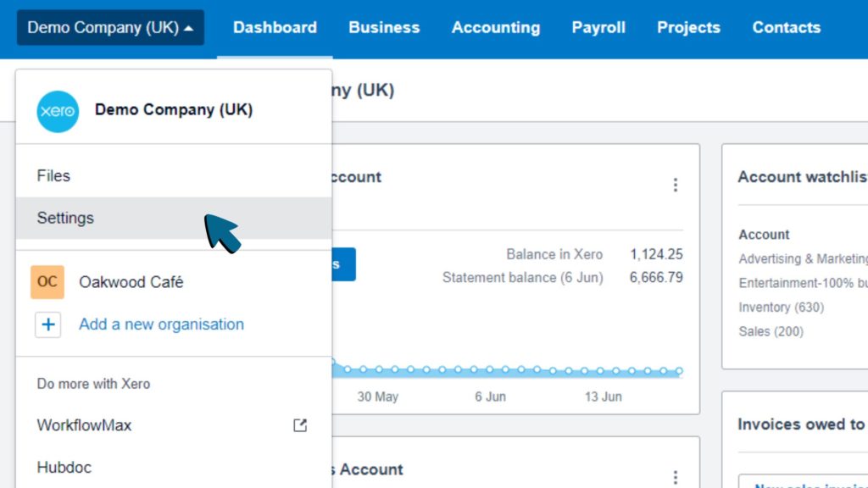Open the Projects menu
The width and height of the screenshot is (868, 488).
click(688, 28)
